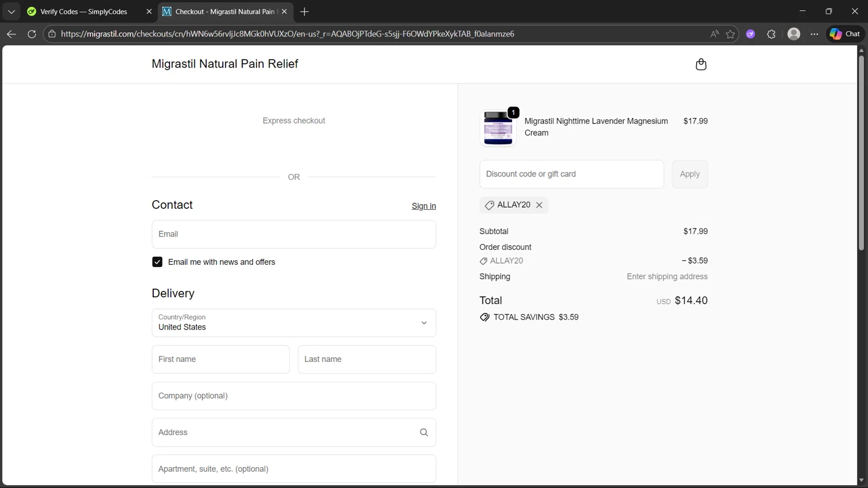This screenshot has width=868, height=488.
Task: Add this page to favorites star
Action: coord(730,34)
